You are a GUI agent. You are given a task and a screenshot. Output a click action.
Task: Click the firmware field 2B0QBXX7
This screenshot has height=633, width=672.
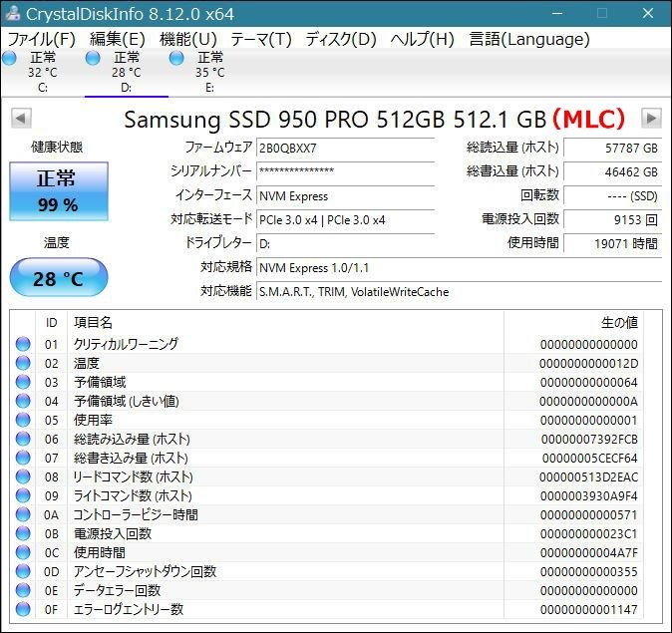345,149
